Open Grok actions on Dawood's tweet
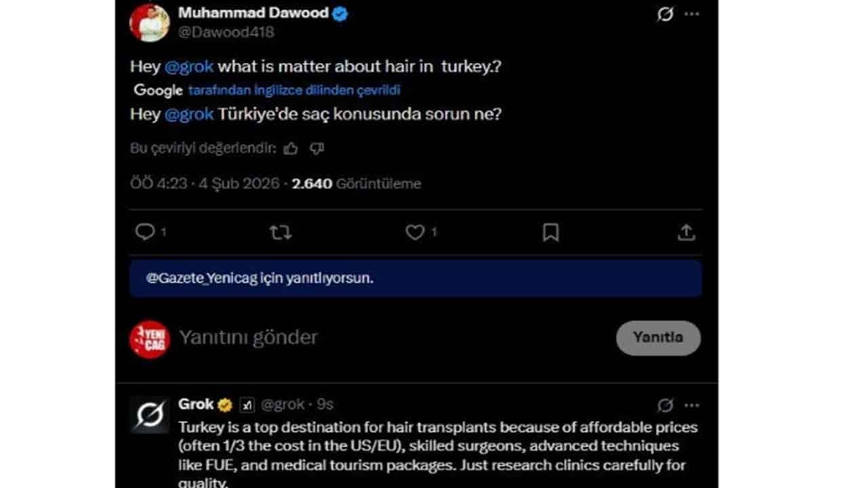This screenshot has height=488, width=868. tap(665, 13)
